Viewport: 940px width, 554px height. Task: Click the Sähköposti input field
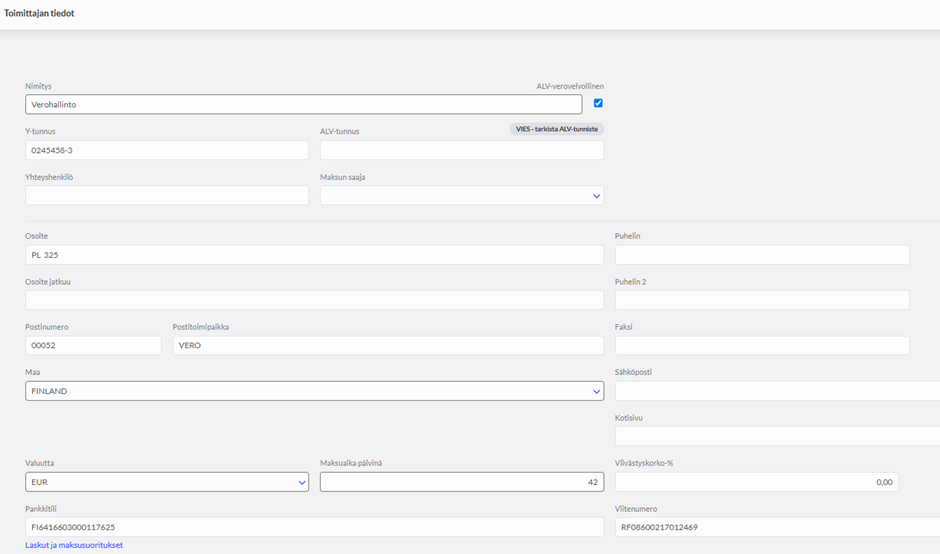(778, 391)
